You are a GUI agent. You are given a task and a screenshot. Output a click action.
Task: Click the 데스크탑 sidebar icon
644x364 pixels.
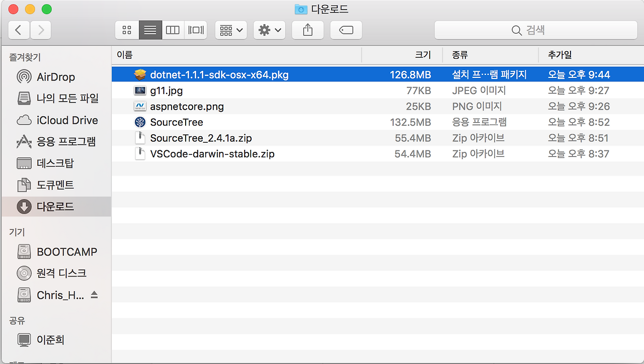pyautogui.click(x=24, y=163)
